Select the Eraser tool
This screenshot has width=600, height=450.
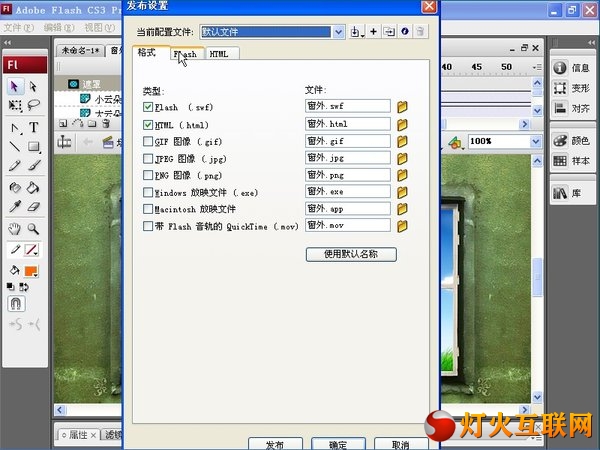pyautogui.click(x=34, y=207)
